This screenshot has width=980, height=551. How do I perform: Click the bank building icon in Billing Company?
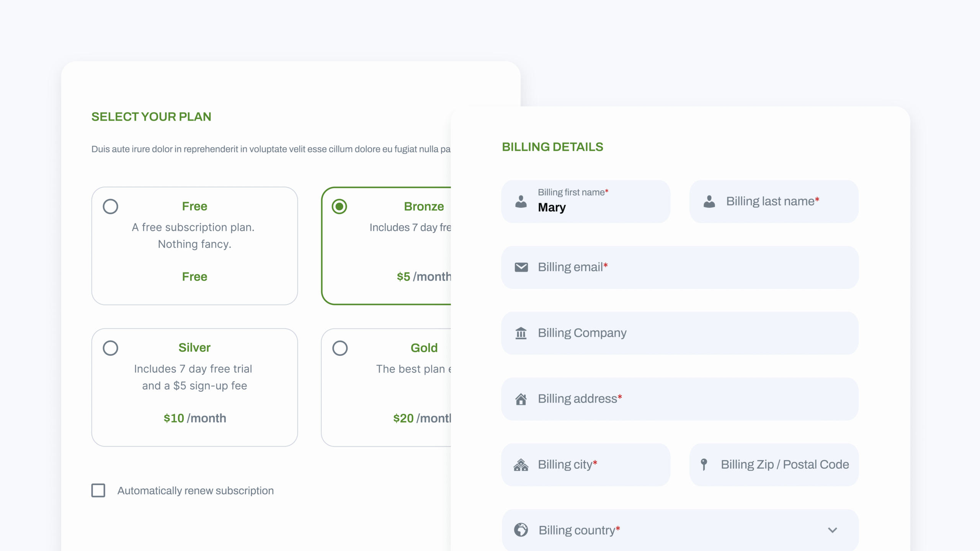521,333
